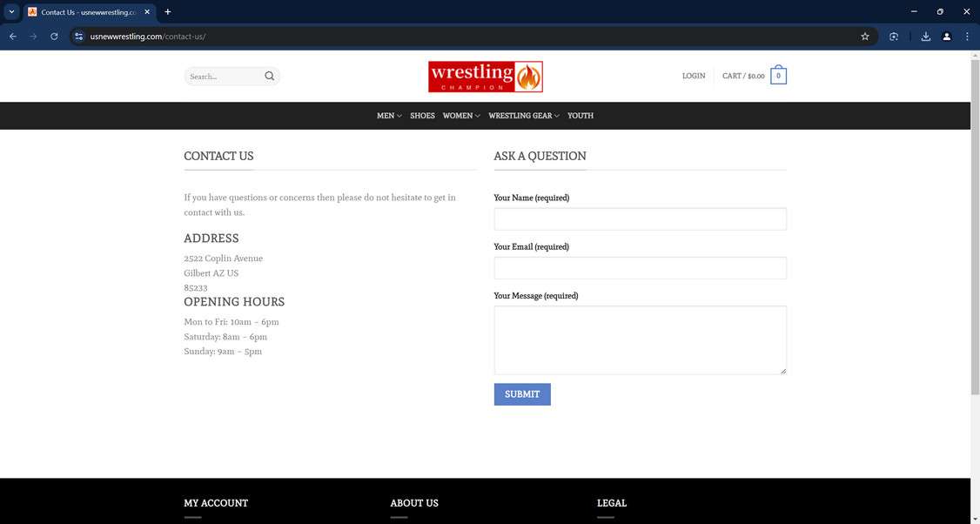Click the LOGIN link
Screen dimensions: 980x524
694,76
